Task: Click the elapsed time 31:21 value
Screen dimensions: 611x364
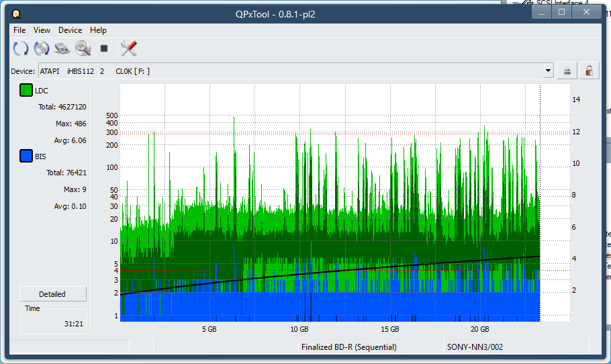Action: click(74, 324)
